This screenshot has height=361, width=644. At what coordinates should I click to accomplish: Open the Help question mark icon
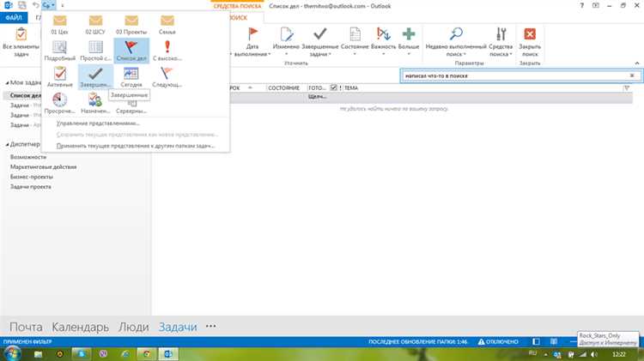tap(581, 6)
